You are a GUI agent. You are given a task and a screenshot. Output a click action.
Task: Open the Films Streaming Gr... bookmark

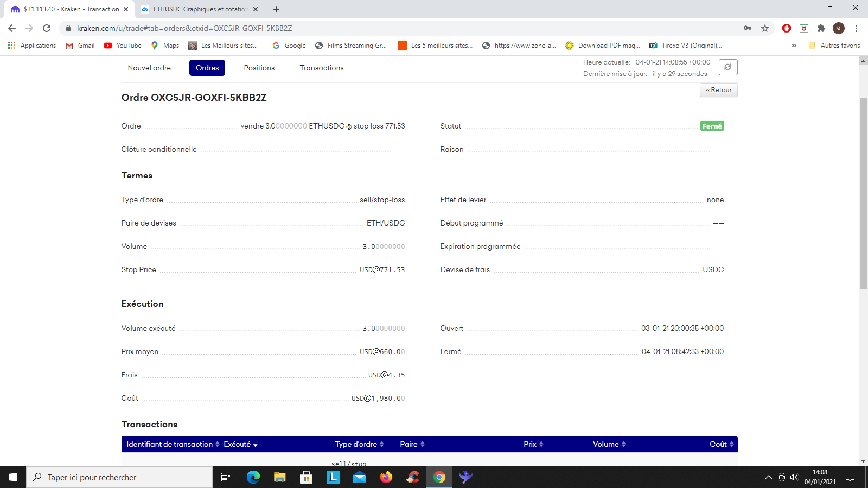(x=351, y=46)
